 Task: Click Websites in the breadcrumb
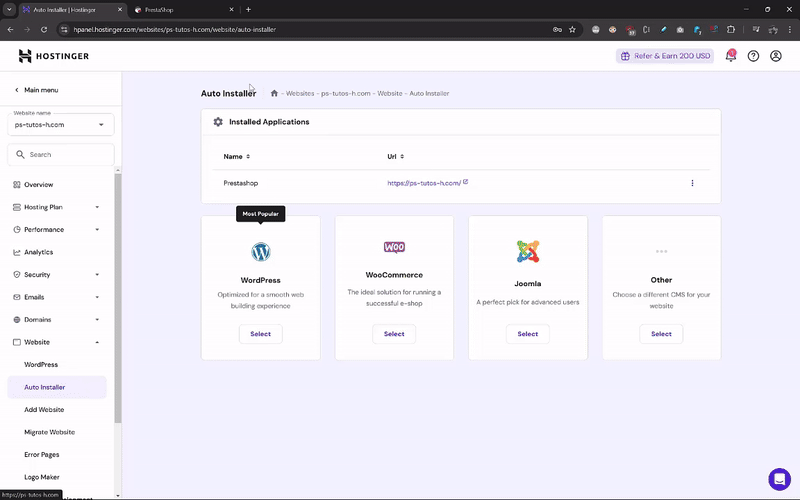300,93
